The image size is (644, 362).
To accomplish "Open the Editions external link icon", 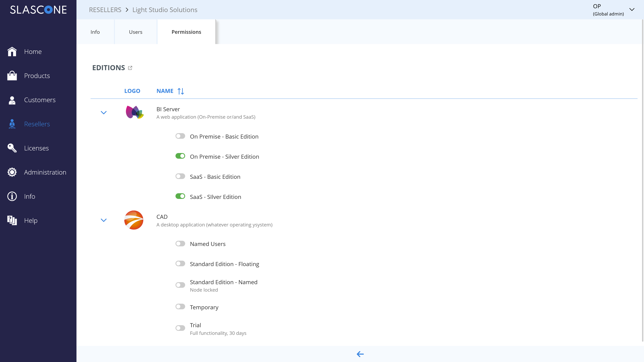I will click(130, 68).
